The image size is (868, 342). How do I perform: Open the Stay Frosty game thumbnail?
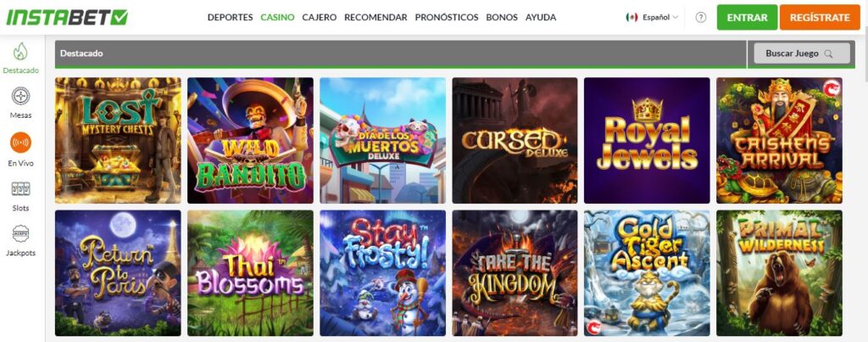coord(382,272)
